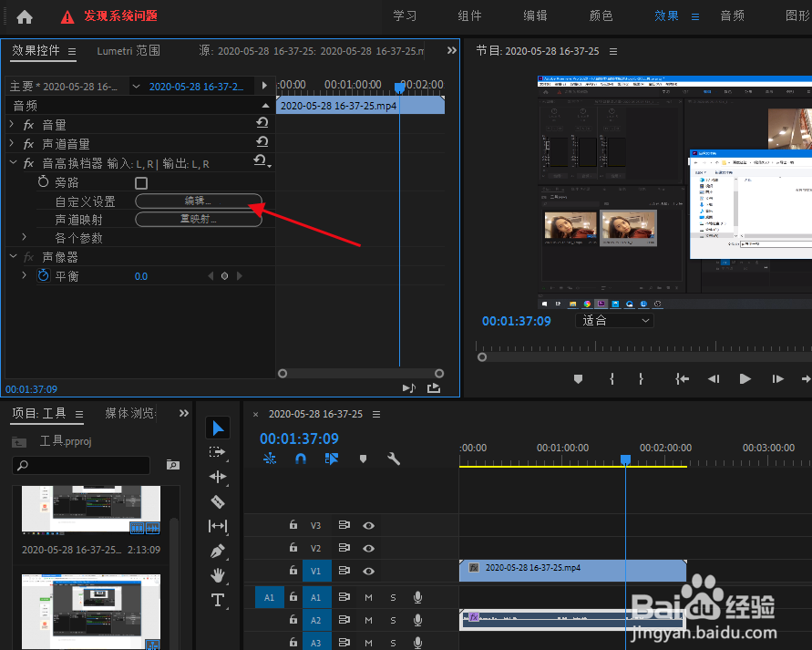Hide the V1 track with eye icon
This screenshot has height=650, width=812.
click(x=369, y=571)
